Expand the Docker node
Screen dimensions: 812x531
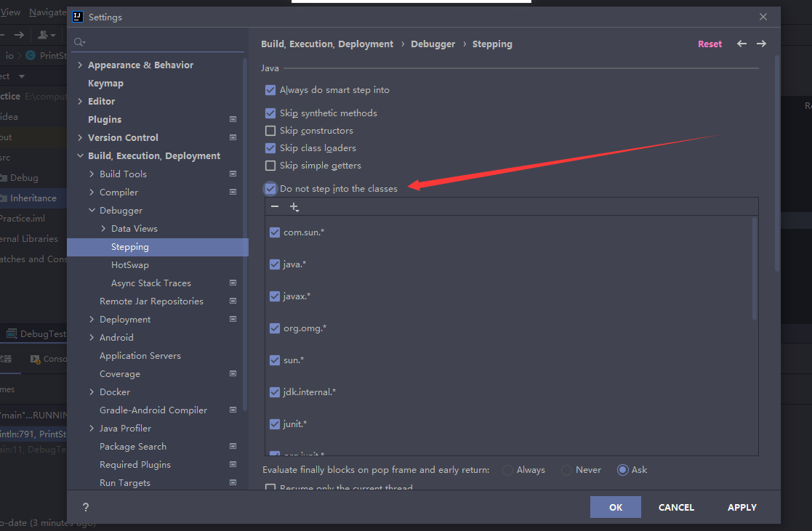coord(92,392)
